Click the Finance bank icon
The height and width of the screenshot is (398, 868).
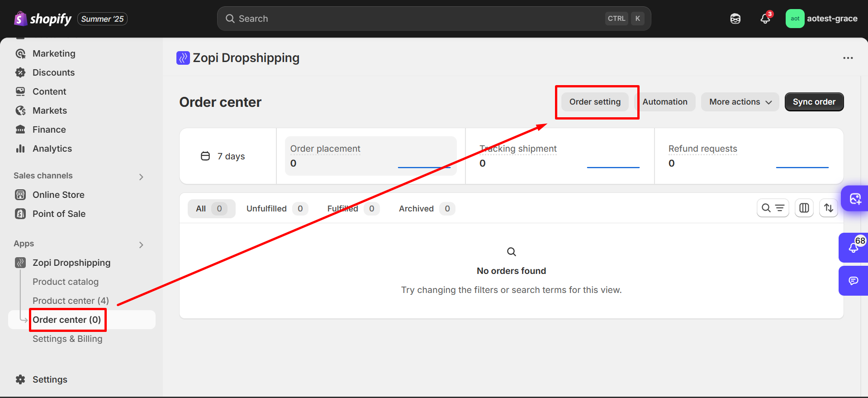20,129
